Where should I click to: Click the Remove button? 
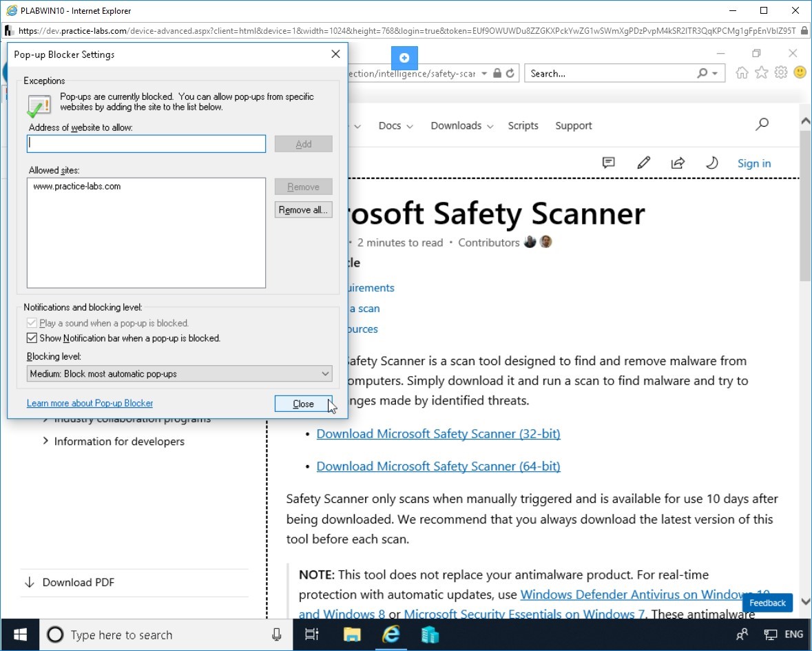(304, 187)
